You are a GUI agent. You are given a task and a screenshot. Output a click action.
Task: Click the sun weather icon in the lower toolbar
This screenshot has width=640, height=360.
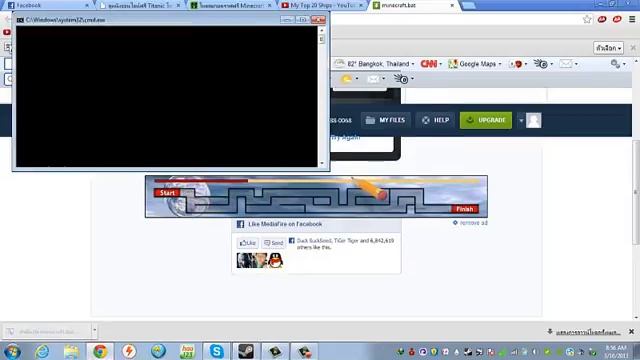point(346,79)
